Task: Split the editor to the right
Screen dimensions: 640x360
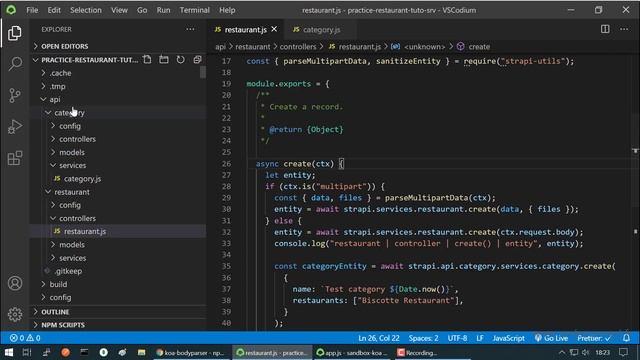Action: pos(605,29)
